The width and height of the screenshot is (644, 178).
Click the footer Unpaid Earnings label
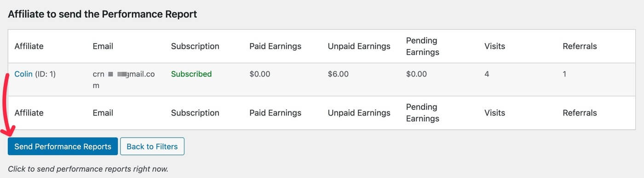(x=359, y=112)
